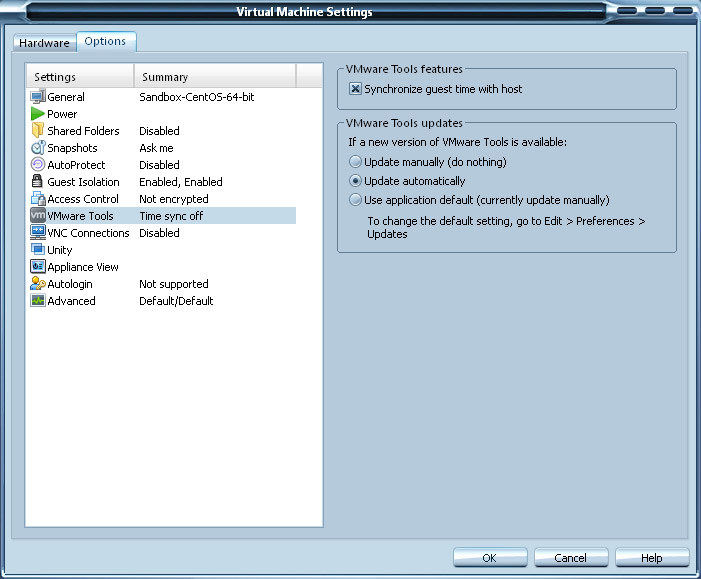
Task: Select the Unity row label
Action: coord(59,250)
